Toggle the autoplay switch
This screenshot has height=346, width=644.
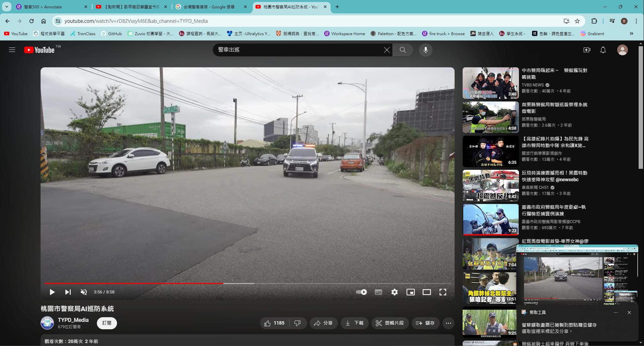coord(361,292)
